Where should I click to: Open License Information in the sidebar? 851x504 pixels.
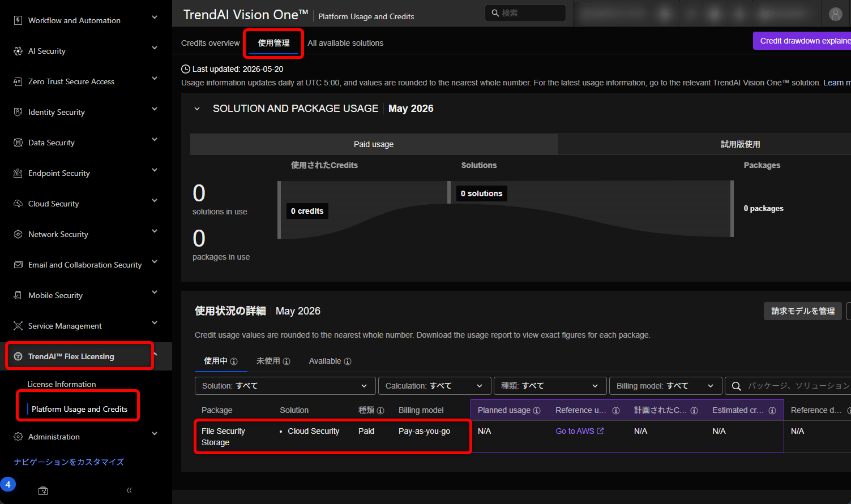pyautogui.click(x=62, y=384)
